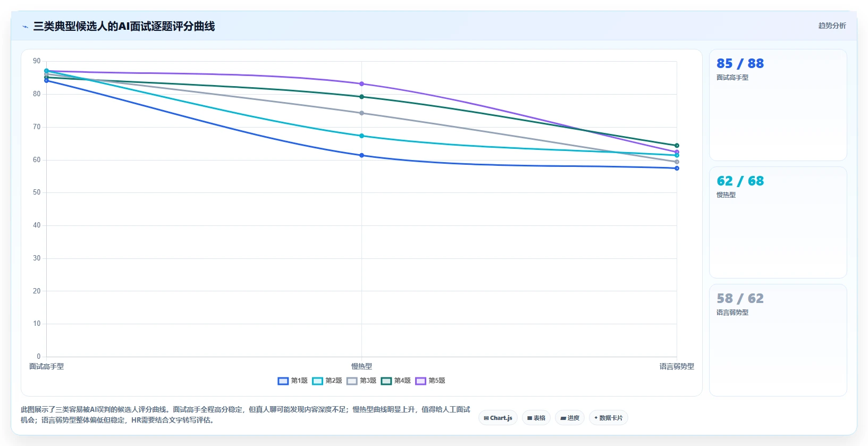The image size is (868, 446).
Task: Click the 语言弱势型 x-axis label
Action: 677,366
